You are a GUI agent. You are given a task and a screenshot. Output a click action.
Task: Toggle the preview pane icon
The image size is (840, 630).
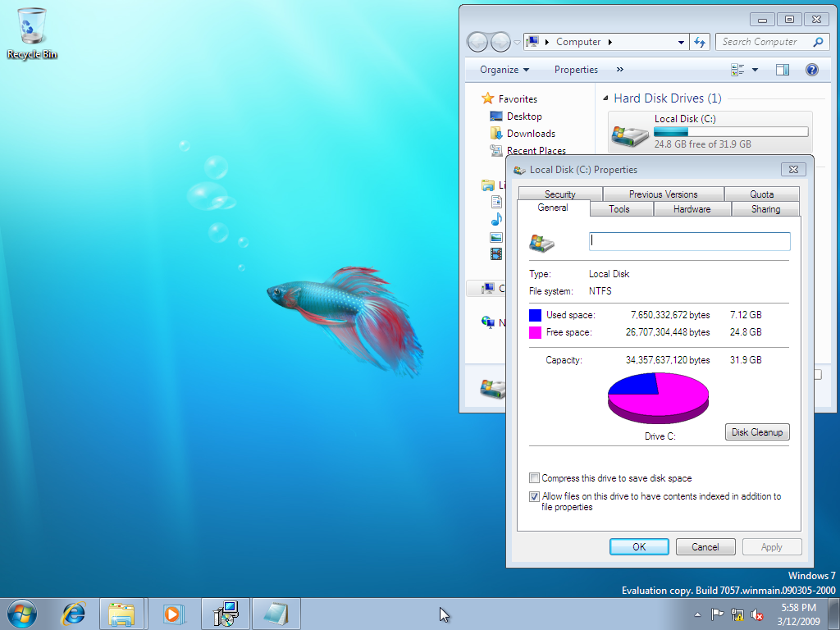782,70
